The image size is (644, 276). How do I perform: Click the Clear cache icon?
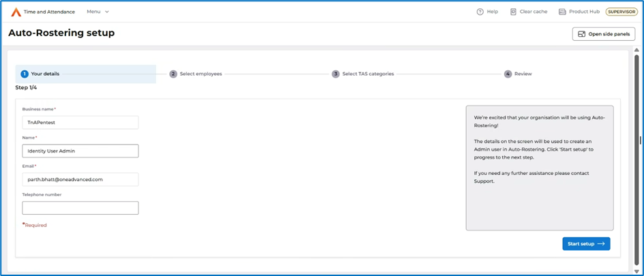coord(513,12)
